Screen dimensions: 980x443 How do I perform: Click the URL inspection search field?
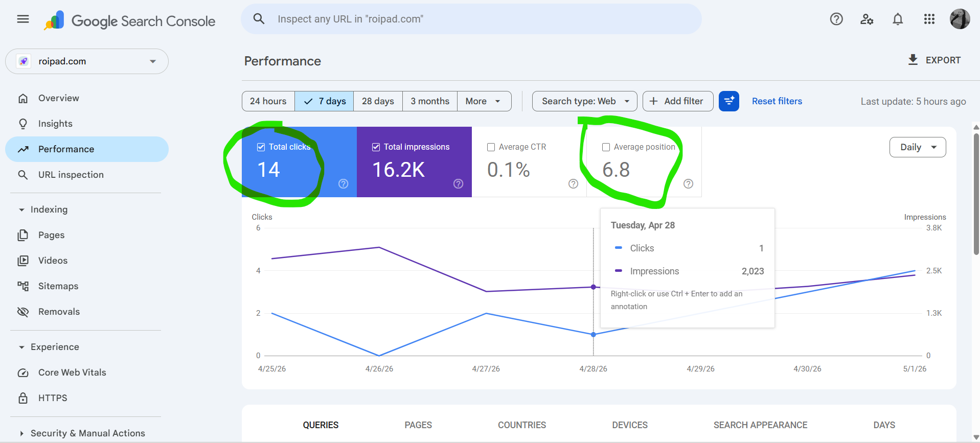(471, 19)
